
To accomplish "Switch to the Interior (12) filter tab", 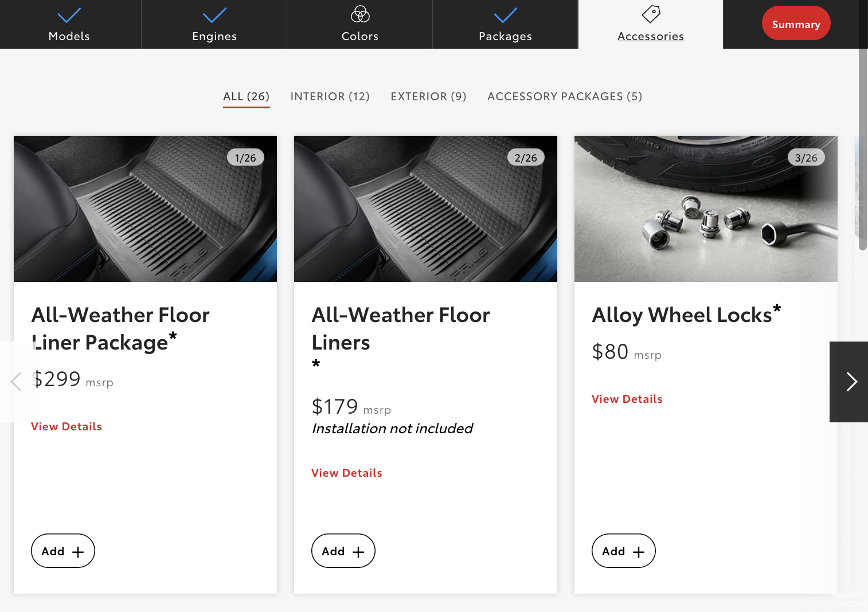I will (x=330, y=96).
